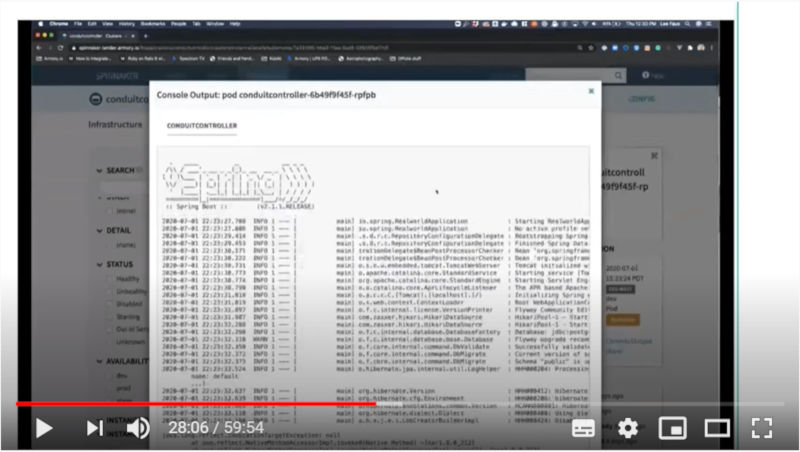Click the Spinnaker search magnifier icon
This screenshot has height=452, width=800.
click(x=618, y=76)
